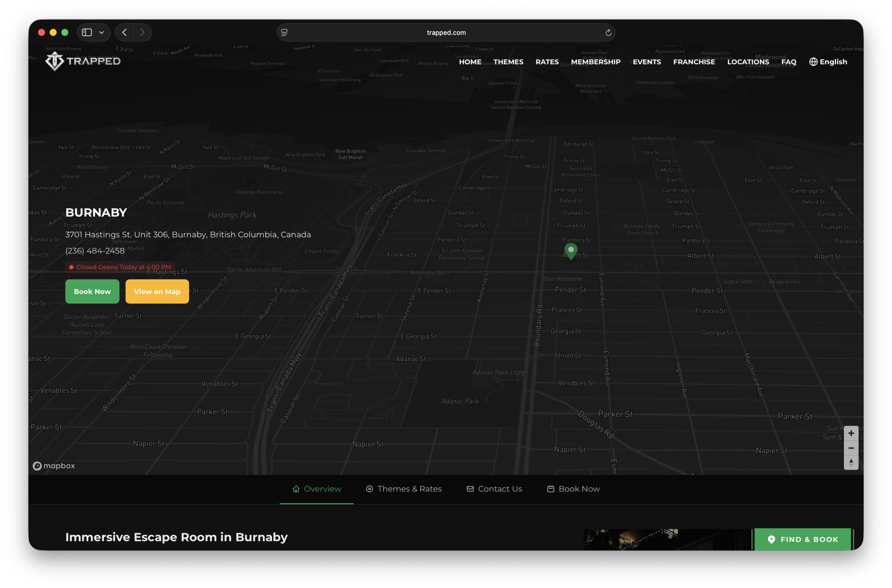The width and height of the screenshot is (892, 588).
Task: Click the West Coast Christian Fellowship label
Action: pos(158,351)
